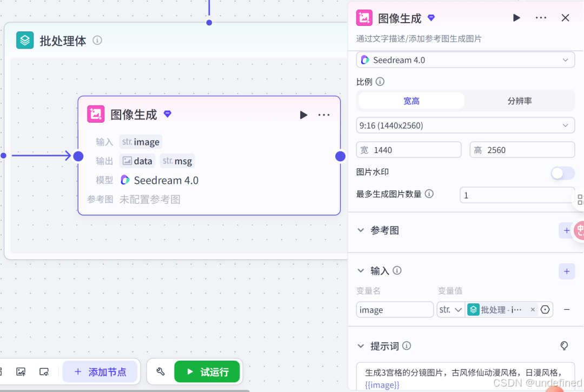Open the str. type dropdown for the image variable
Viewport: 584px width, 392px height.
pyautogui.click(x=450, y=310)
